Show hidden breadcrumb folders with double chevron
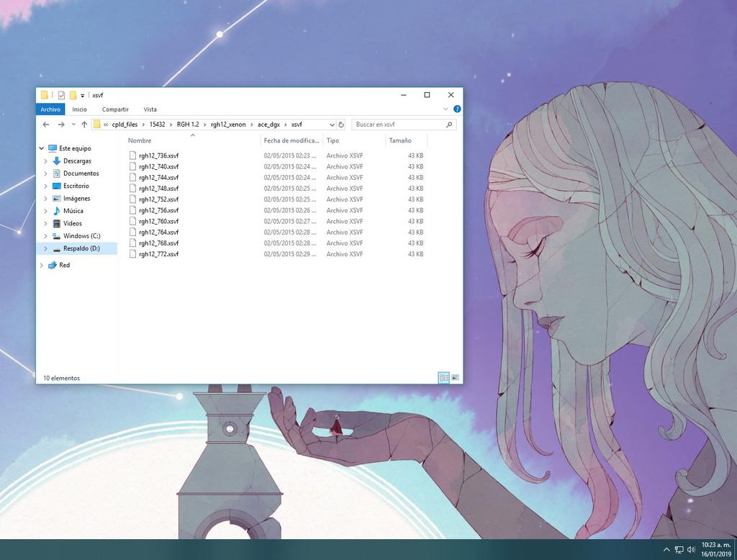 [x=106, y=125]
